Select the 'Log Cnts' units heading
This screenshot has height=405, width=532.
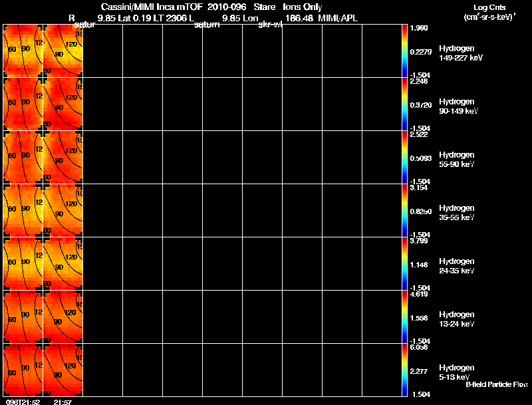(489, 7)
